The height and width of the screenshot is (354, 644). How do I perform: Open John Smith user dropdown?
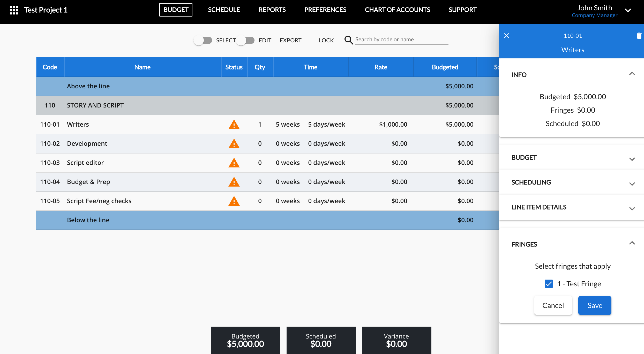(x=628, y=11)
